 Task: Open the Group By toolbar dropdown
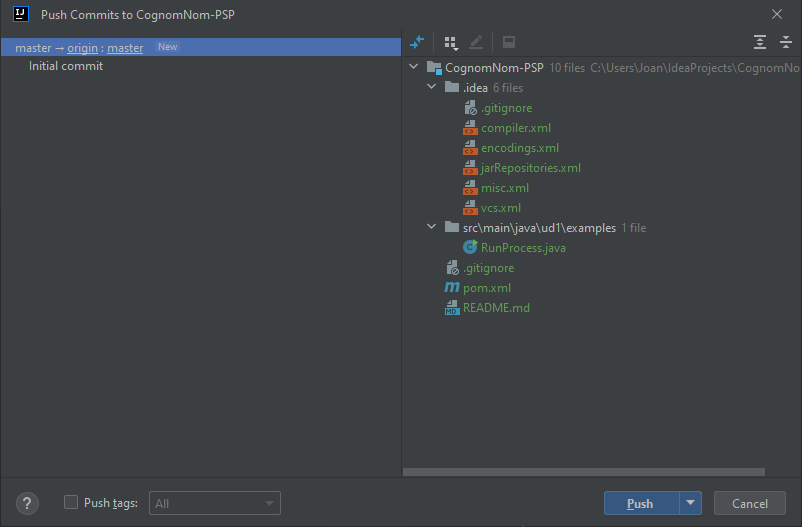click(451, 42)
